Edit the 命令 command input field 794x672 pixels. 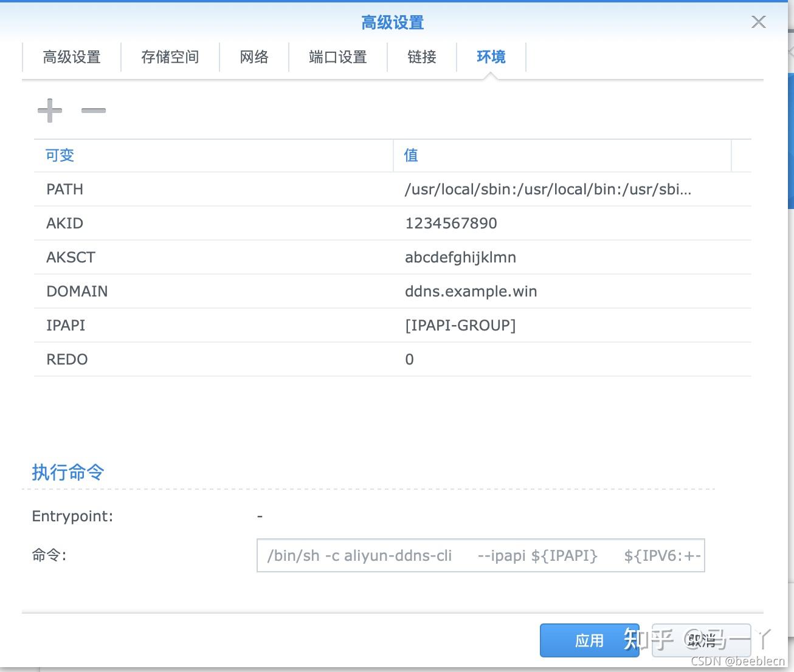tap(480, 555)
